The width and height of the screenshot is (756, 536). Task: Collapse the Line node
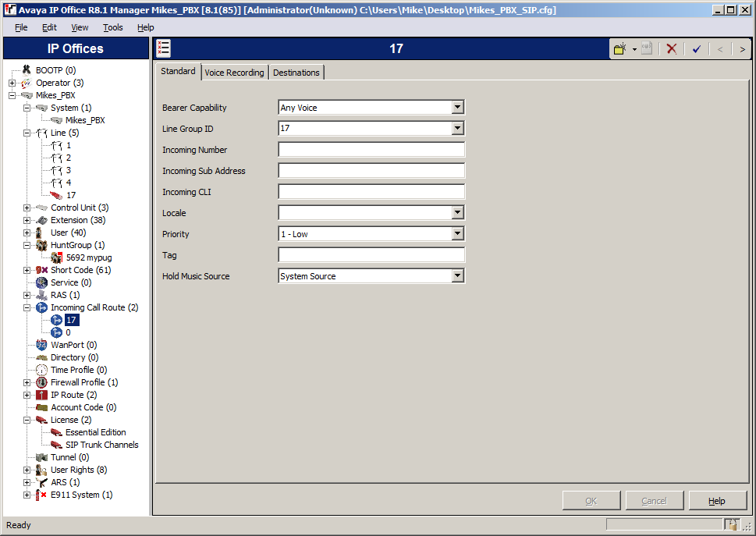27,133
